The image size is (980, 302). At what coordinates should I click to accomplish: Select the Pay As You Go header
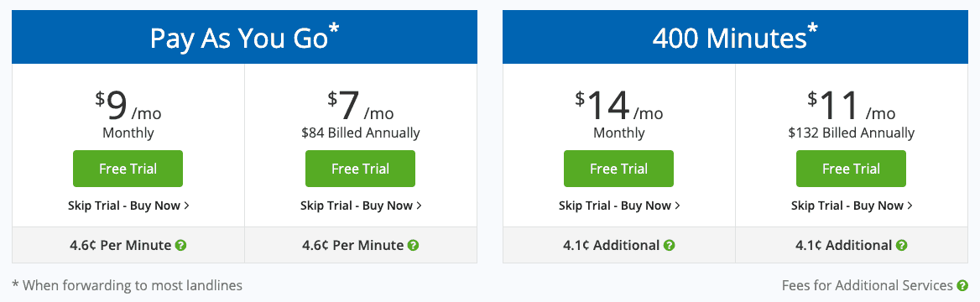tap(244, 37)
